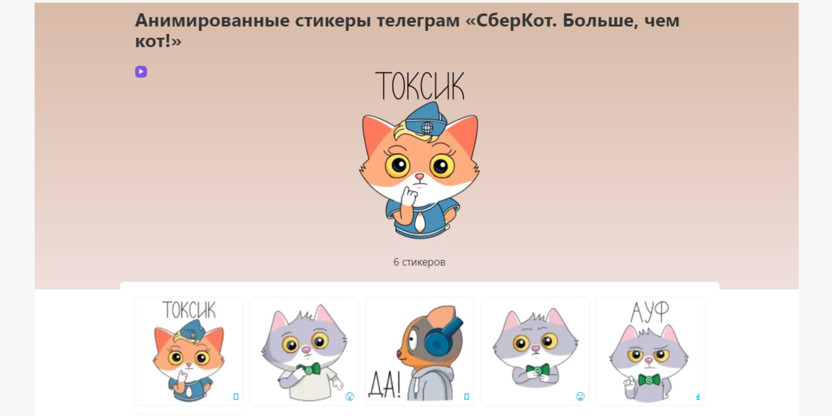Viewport: 832px width, 416px height.
Task: Click the green bow tie on the АУФ cat
Action: click(x=649, y=380)
